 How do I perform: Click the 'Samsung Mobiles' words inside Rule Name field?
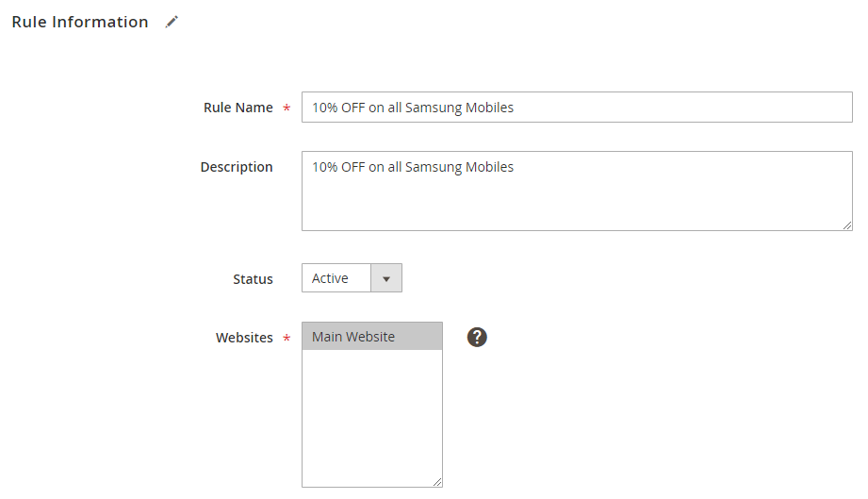click(460, 108)
